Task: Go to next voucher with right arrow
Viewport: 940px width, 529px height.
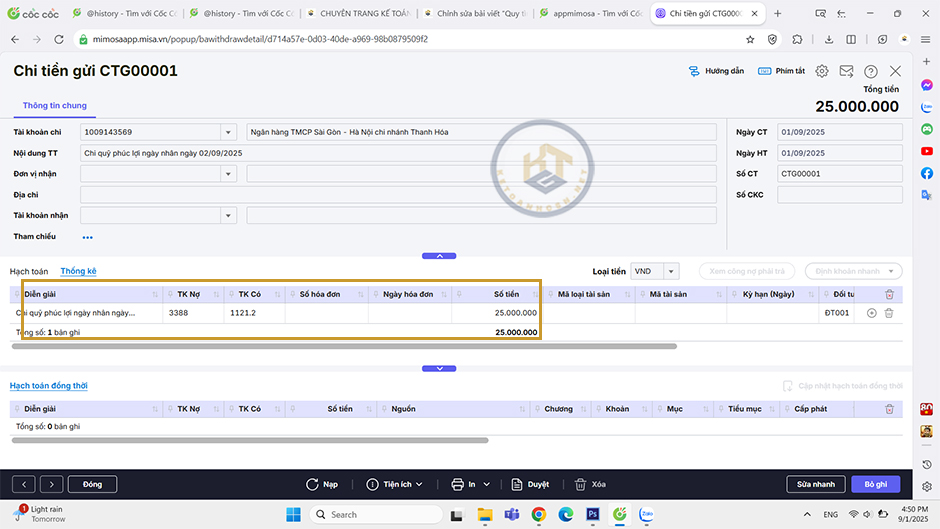Action: [x=52, y=484]
